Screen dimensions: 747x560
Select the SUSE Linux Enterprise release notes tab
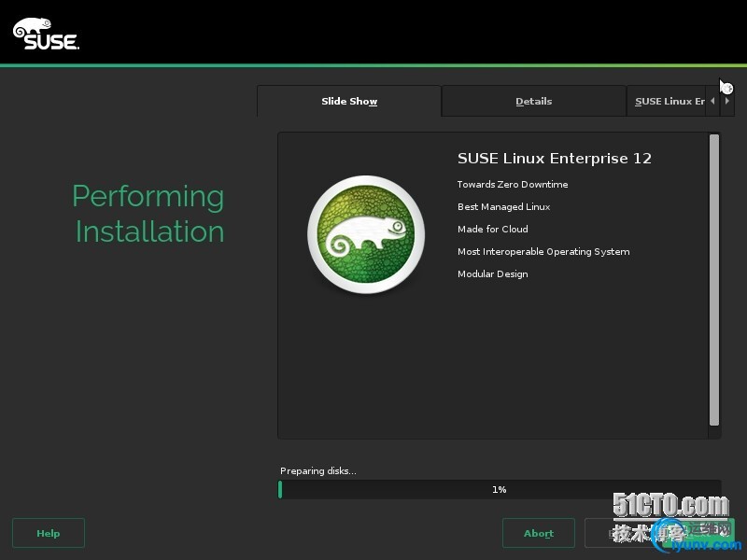tap(668, 102)
